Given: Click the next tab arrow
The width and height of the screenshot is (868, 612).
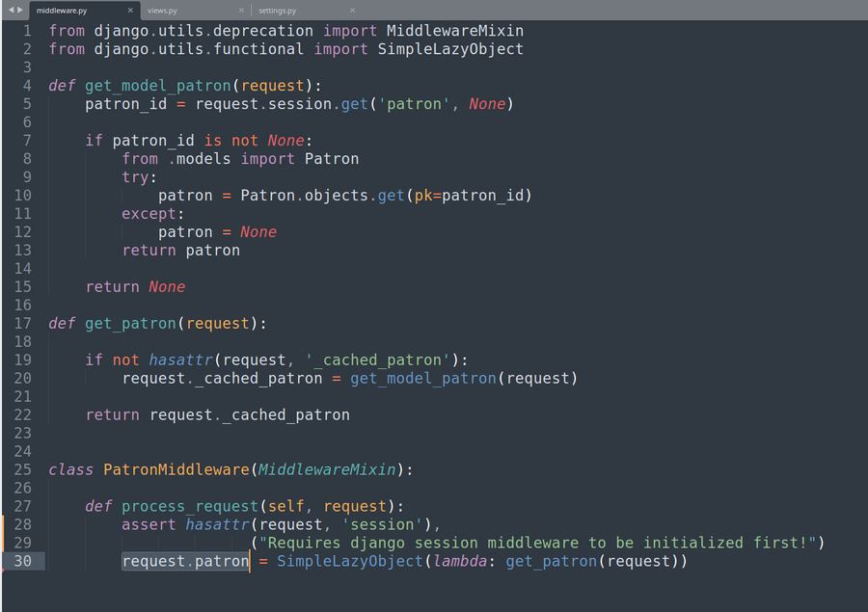Looking at the screenshot, I should (20, 10).
